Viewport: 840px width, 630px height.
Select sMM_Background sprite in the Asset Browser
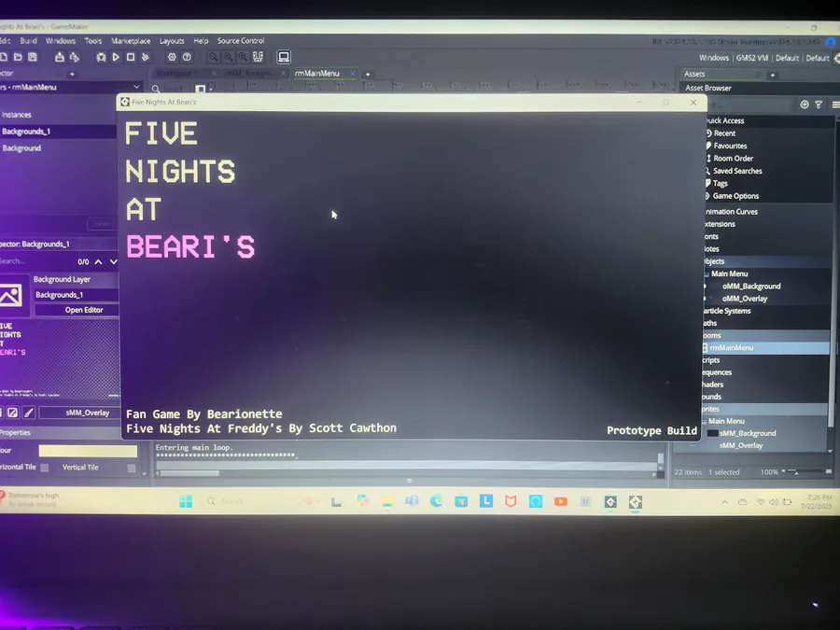pyautogui.click(x=748, y=433)
